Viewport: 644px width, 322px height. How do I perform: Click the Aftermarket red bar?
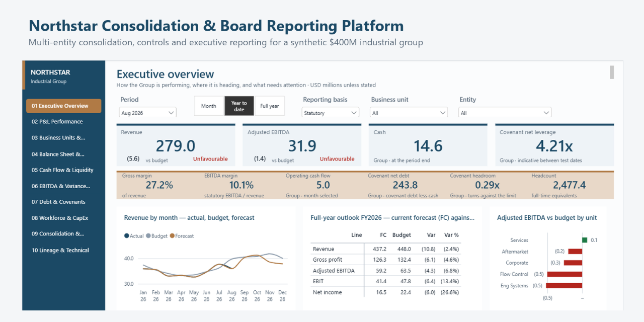575,251
